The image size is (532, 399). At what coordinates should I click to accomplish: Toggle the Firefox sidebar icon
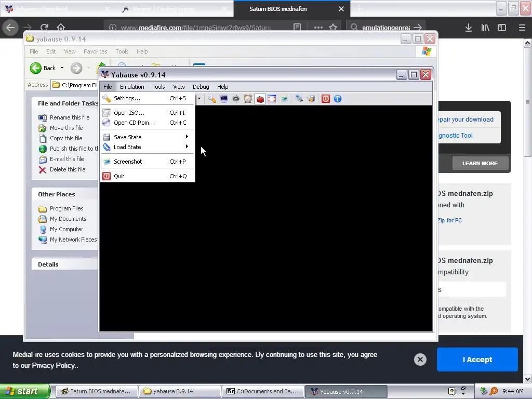[x=502, y=28]
